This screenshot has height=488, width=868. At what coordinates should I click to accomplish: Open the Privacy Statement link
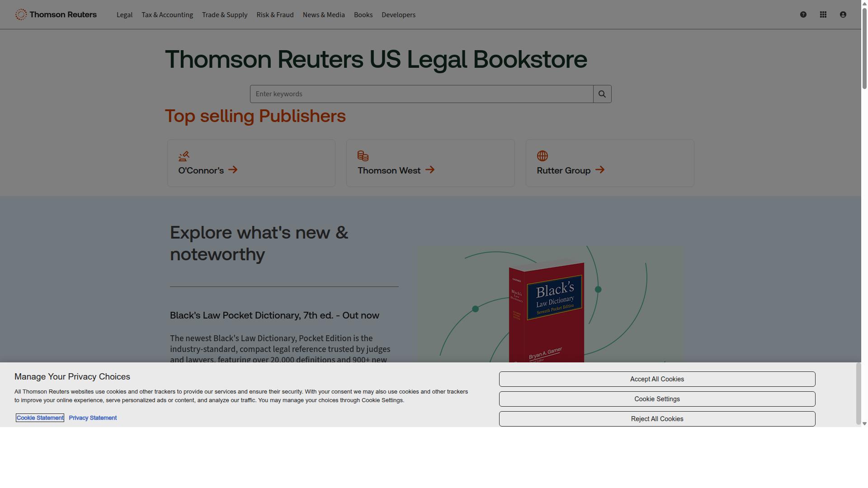(x=93, y=418)
